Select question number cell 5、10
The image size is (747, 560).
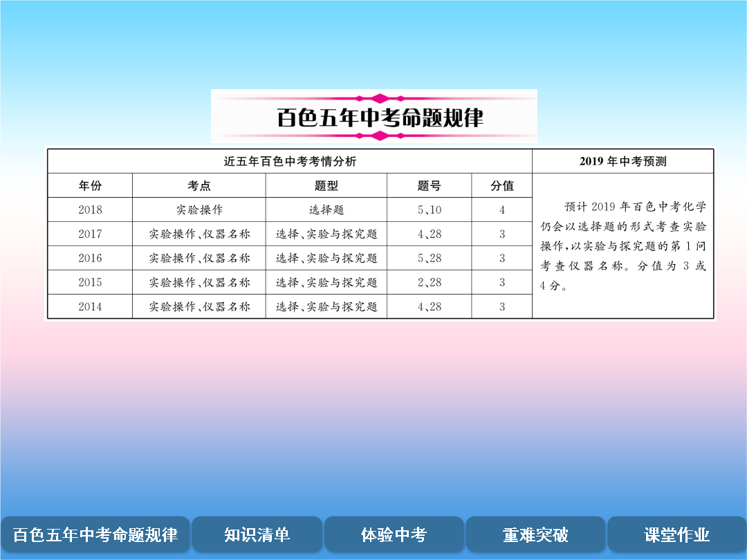430,209
